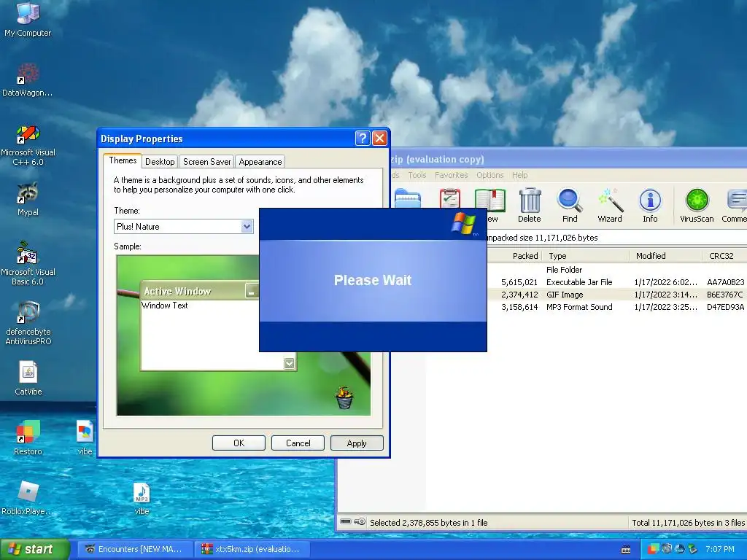Click the sample window scrollbar down arrow

(x=289, y=363)
